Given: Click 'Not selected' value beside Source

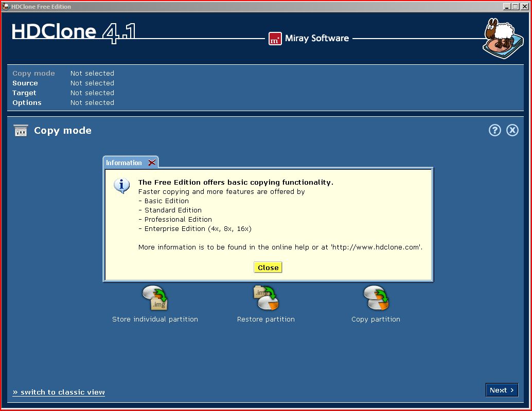Looking at the screenshot, I should (92, 83).
